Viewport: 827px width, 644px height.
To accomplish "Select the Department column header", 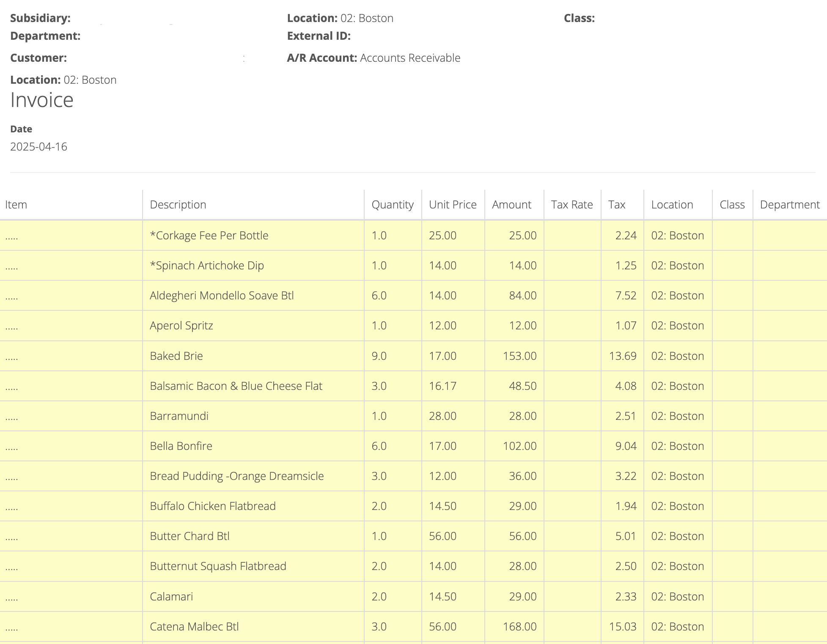I will click(x=790, y=205).
